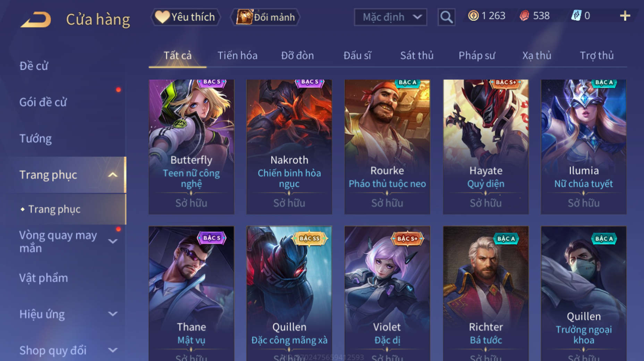Click the golden back arrow icon
644x361 pixels.
tap(36, 19)
